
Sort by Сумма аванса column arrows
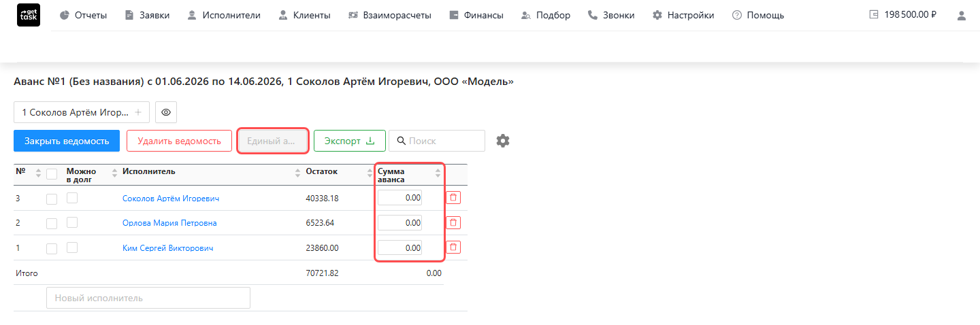[438, 173]
